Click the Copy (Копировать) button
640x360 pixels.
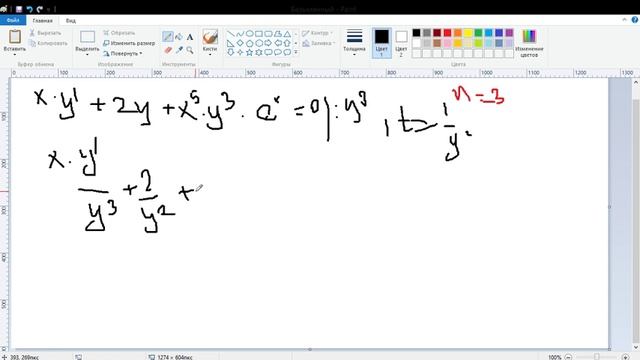point(48,43)
